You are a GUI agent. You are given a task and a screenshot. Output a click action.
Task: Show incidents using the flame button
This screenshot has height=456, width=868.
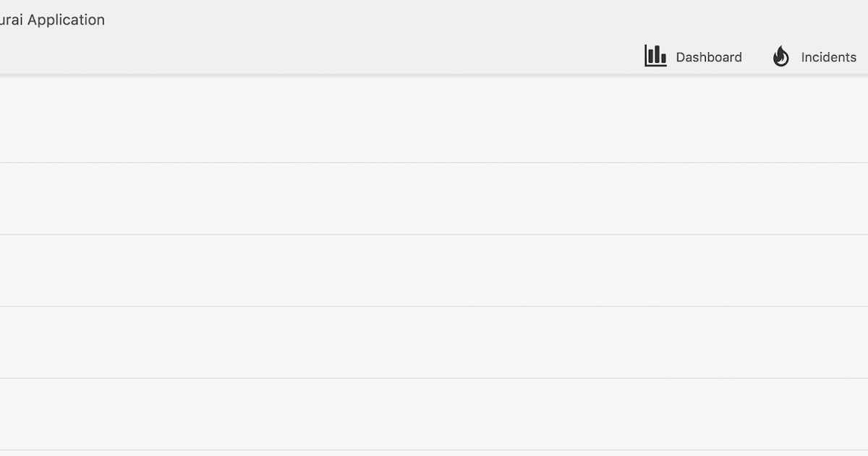pyautogui.click(x=780, y=56)
